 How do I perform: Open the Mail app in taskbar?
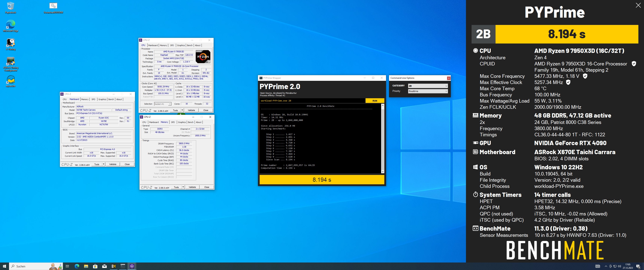pyautogui.click(x=104, y=266)
